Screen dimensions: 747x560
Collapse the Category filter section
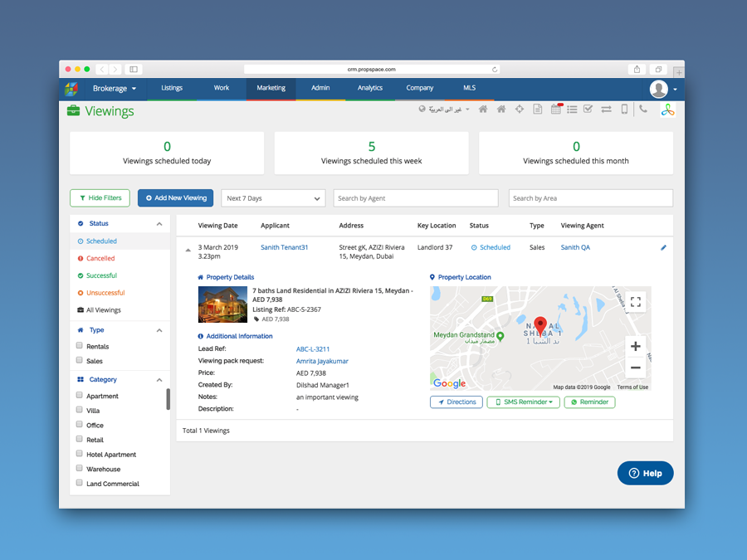pos(159,380)
